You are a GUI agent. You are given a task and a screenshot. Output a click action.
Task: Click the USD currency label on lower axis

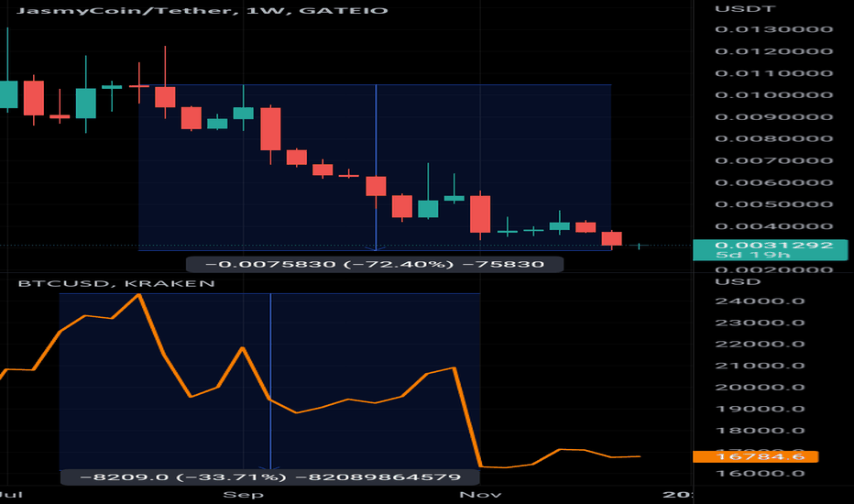[738, 281]
